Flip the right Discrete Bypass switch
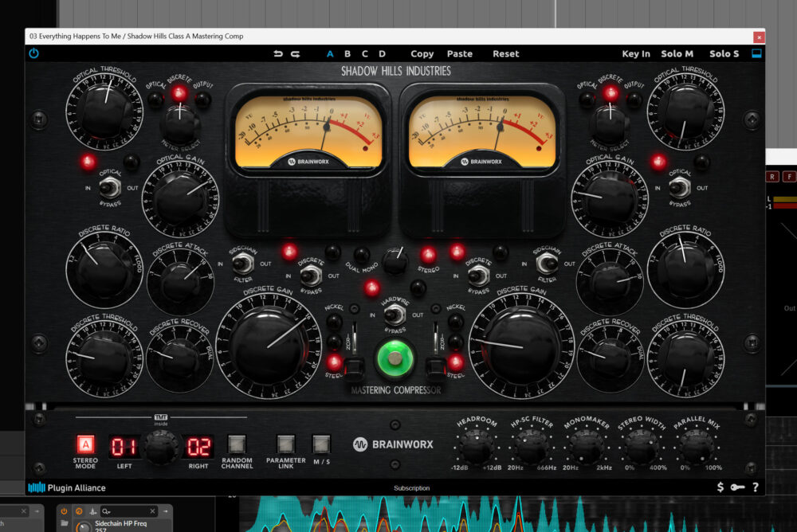The image size is (797, 532). 477,276
